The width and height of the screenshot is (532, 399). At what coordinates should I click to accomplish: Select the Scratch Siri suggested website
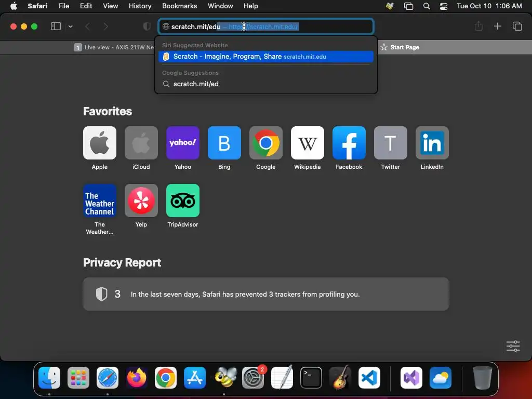point(266,57)
